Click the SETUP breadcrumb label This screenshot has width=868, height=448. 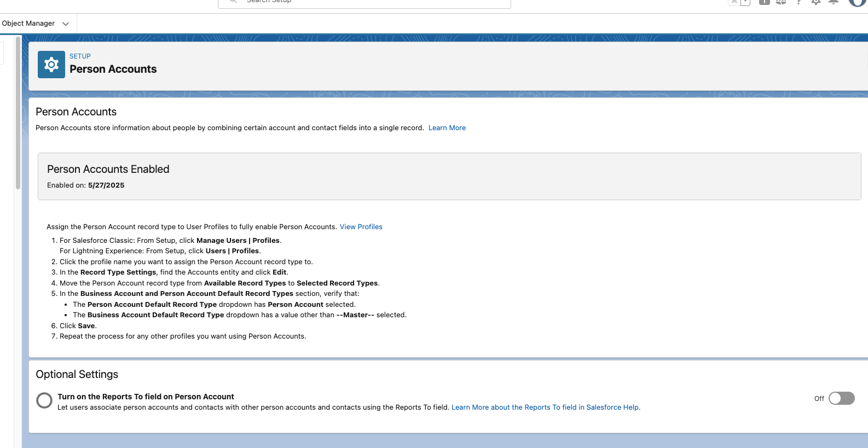click(x=80, y=56)
